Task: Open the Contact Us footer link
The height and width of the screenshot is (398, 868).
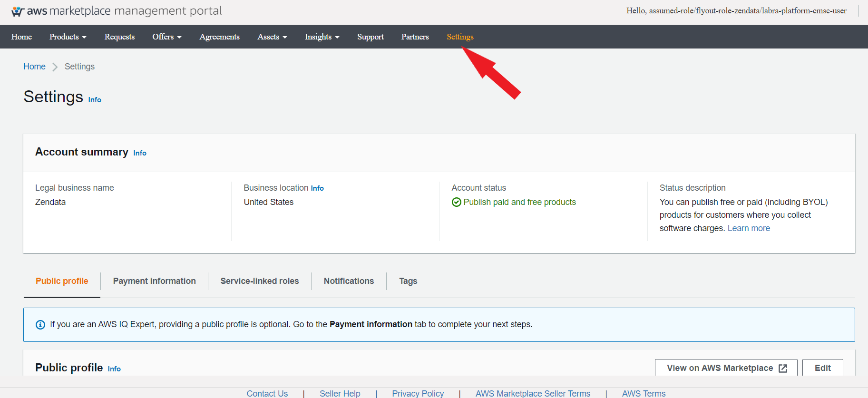Action: tap(267, 393)
